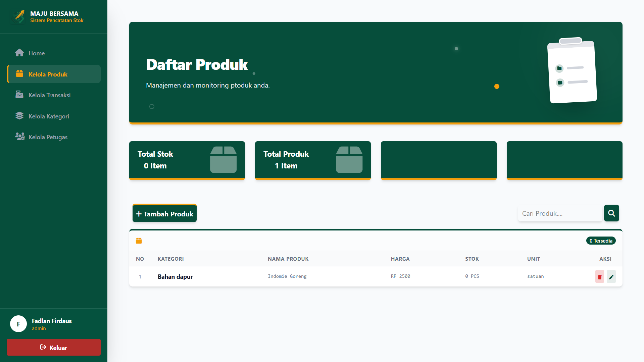The image size is (644, 362).
Task: Click the NO column header
Action: coord(140,259)
